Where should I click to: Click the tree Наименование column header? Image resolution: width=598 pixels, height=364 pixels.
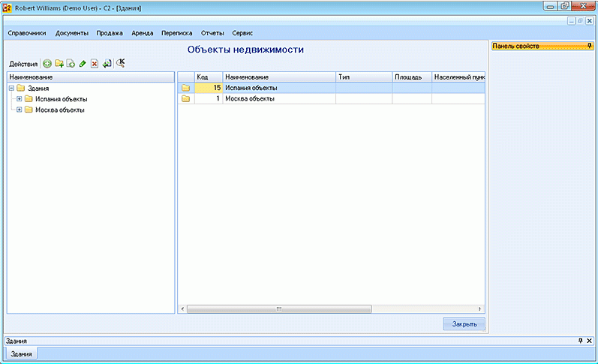pyautogui.click(x=91, y=77)
